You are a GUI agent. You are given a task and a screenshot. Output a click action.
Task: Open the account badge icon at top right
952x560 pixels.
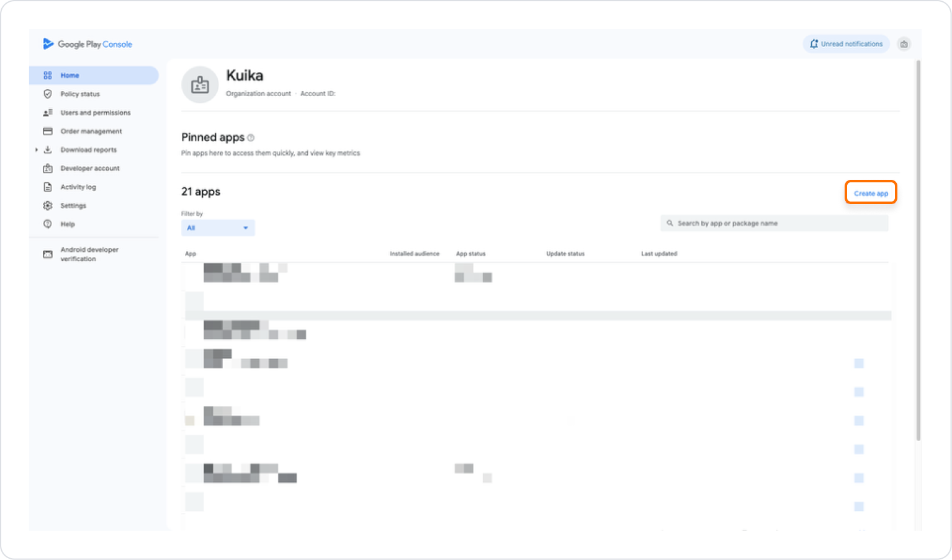pyautogui.click(x=904, y=44)
